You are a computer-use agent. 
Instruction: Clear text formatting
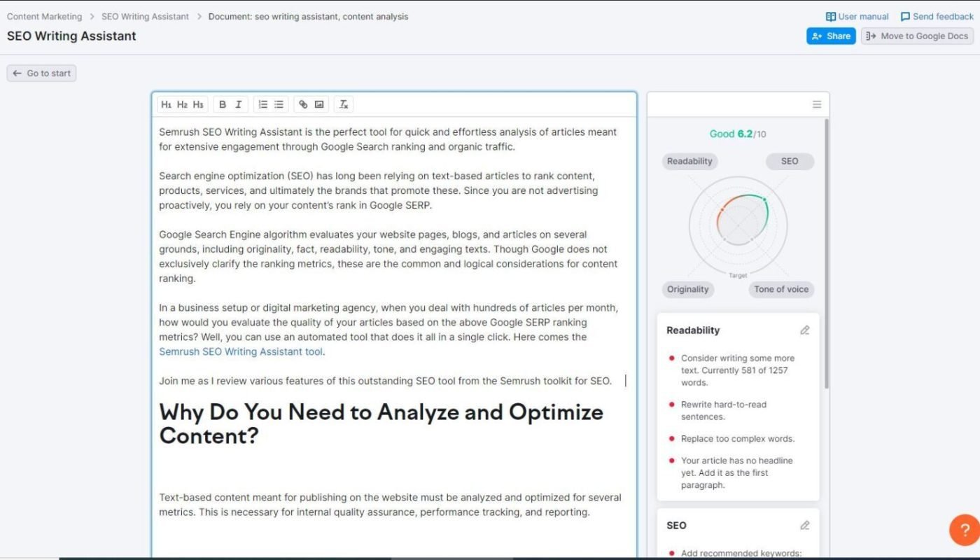[x=344, y=104]
